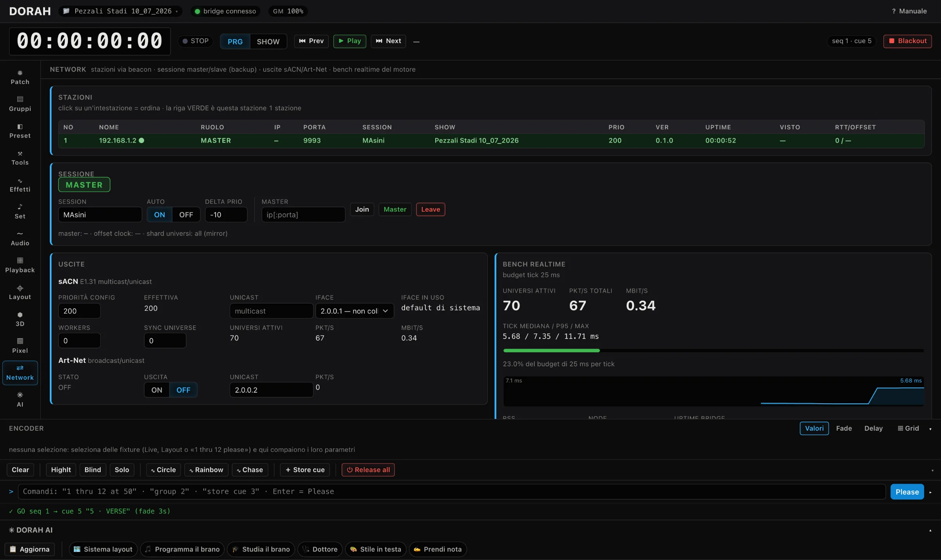Screen dimensions: 941x560
Task: Sort stations by UPTIME column header
Action: (718, 127)
